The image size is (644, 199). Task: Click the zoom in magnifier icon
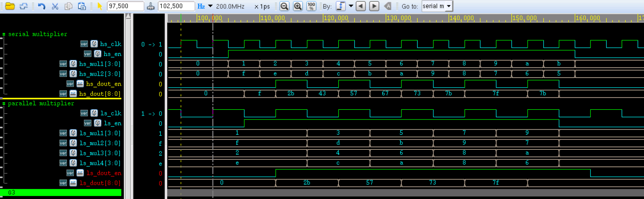(298, 6)
